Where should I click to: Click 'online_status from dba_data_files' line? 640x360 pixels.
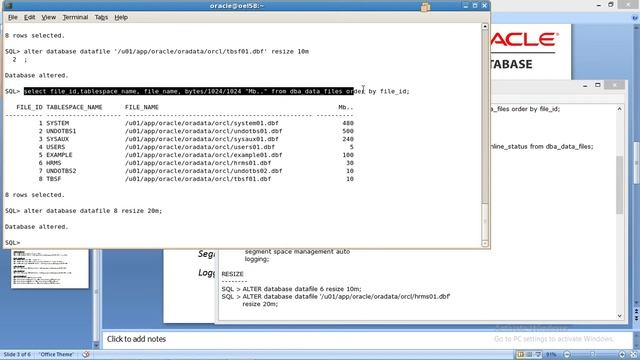click(542, 146)
